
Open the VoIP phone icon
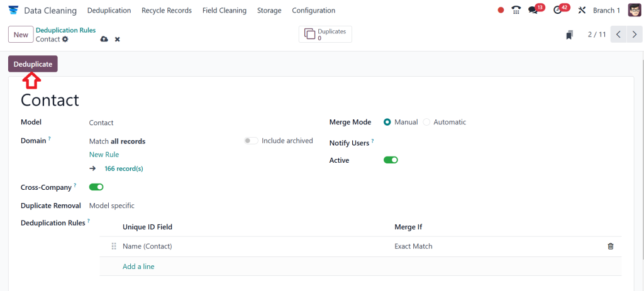[x=516, y=10]
